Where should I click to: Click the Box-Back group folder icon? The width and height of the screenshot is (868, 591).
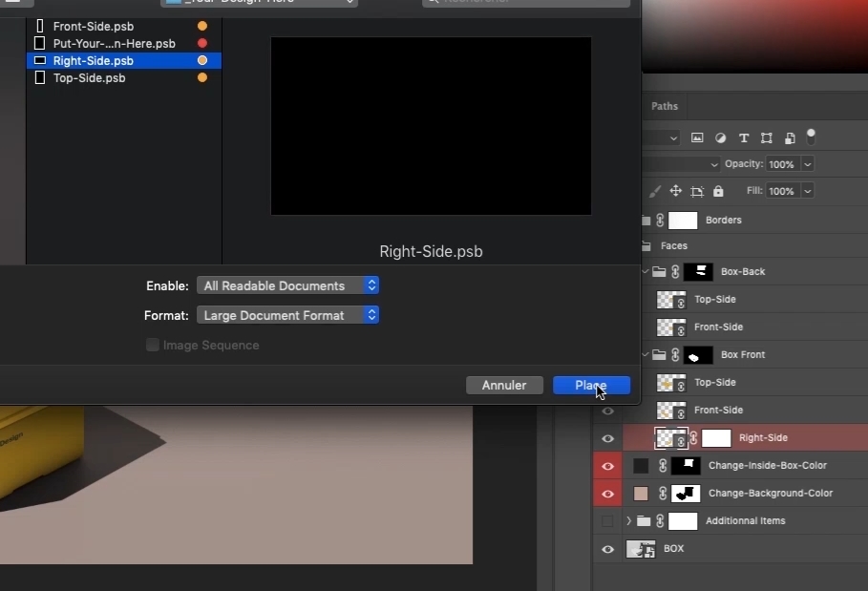(659, 271)
